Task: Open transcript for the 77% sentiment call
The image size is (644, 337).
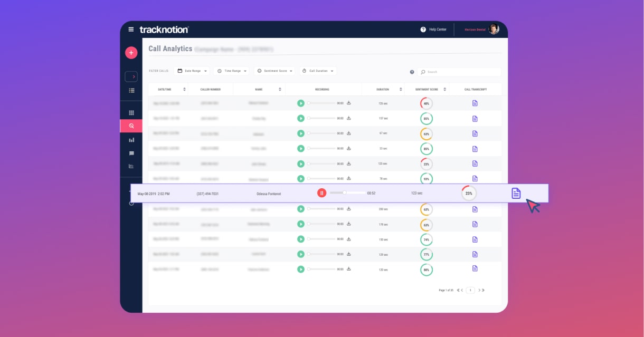Action: click(475, 254)
